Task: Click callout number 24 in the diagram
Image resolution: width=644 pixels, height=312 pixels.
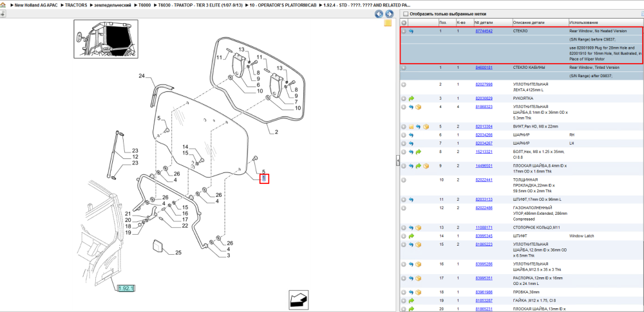Action: [x=142, y=76]
